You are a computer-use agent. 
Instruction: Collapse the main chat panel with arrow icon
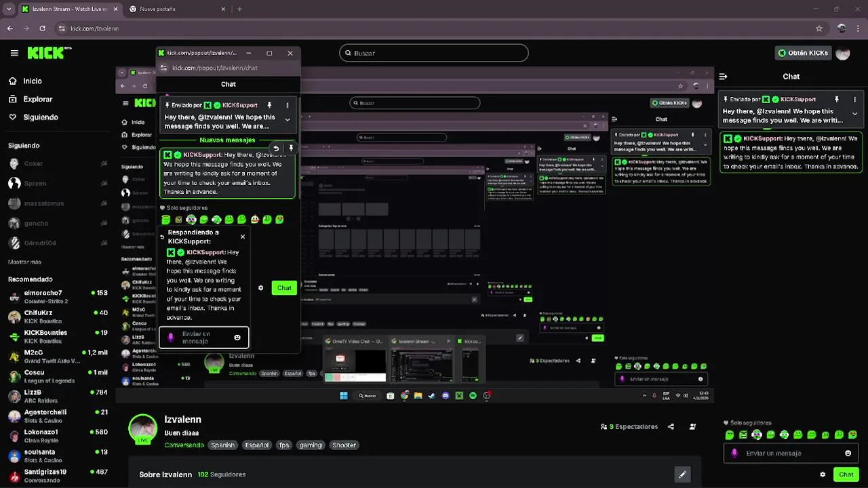[723, 77]
